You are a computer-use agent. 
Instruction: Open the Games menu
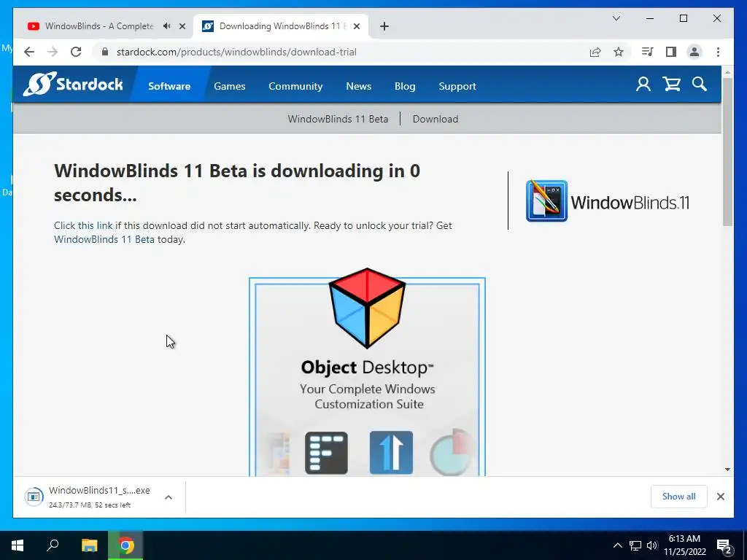[x=230, y=86]
